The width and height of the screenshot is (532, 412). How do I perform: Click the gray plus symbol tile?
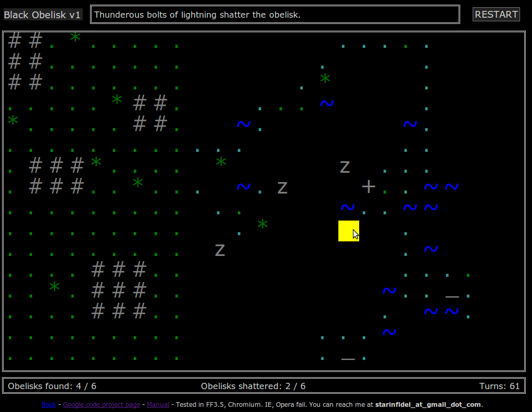tap(369, 187)
